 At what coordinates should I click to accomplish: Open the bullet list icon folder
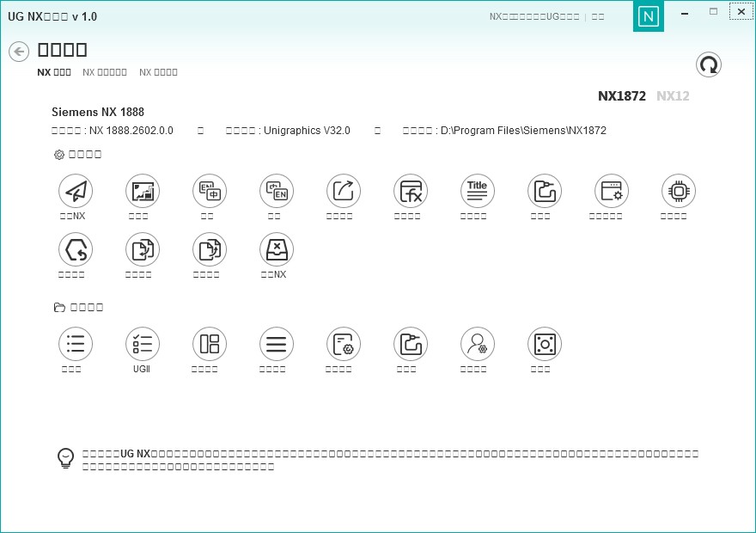76,344
